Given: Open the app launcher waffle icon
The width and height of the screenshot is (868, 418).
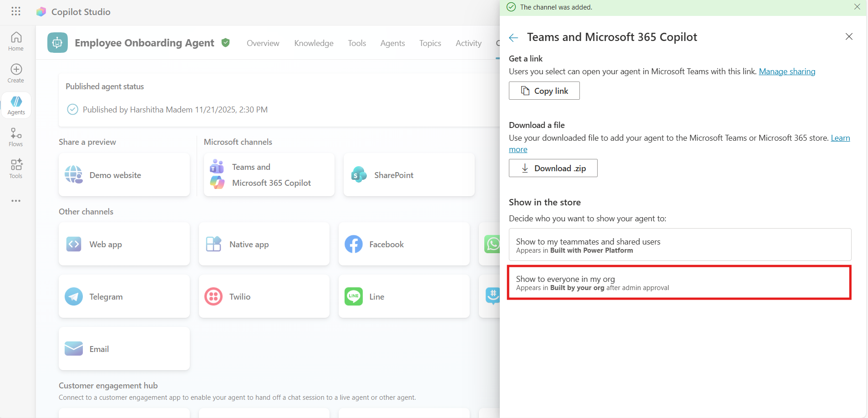Looking at the screenshot, I should click(x=16, y=11).
